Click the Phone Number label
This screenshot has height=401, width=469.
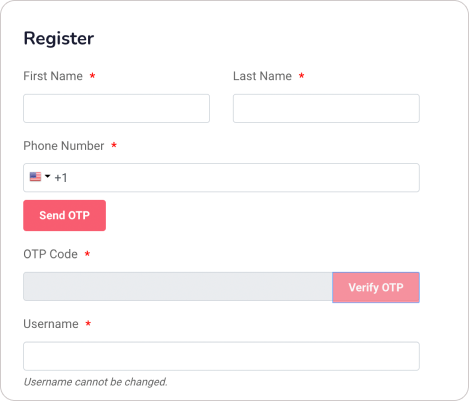coord(64,146)
